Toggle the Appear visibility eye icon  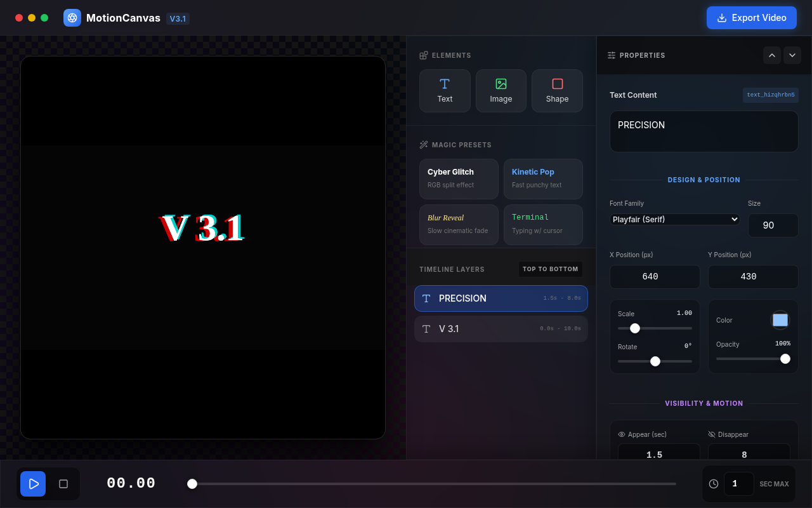[x=622, y=434]
